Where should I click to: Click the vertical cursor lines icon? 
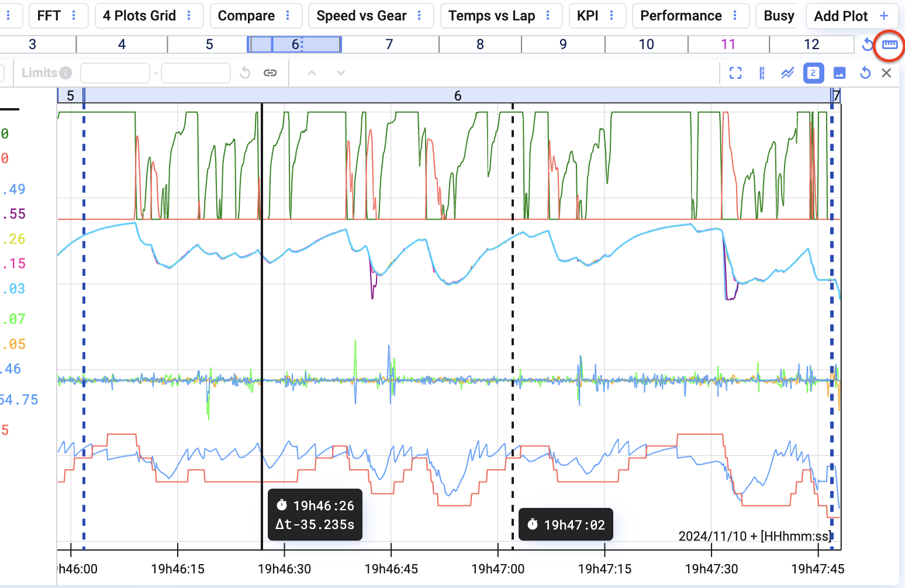762,73
